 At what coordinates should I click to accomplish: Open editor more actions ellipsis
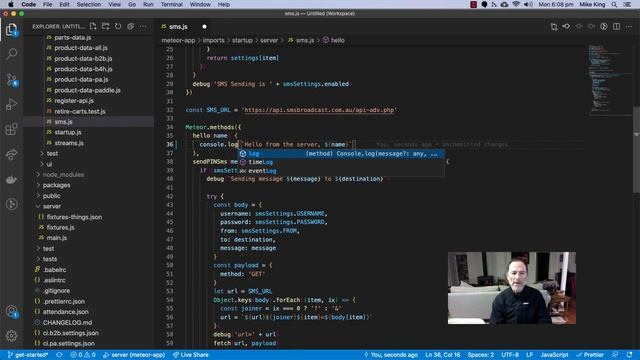point(629,27)
